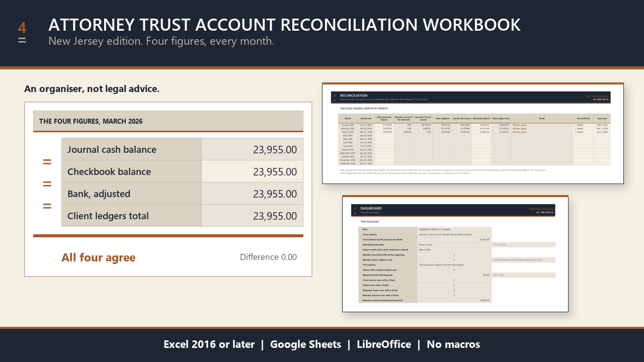Click the "Client ledgers total" label
The image size is (644, 362).
pos(108,216)
